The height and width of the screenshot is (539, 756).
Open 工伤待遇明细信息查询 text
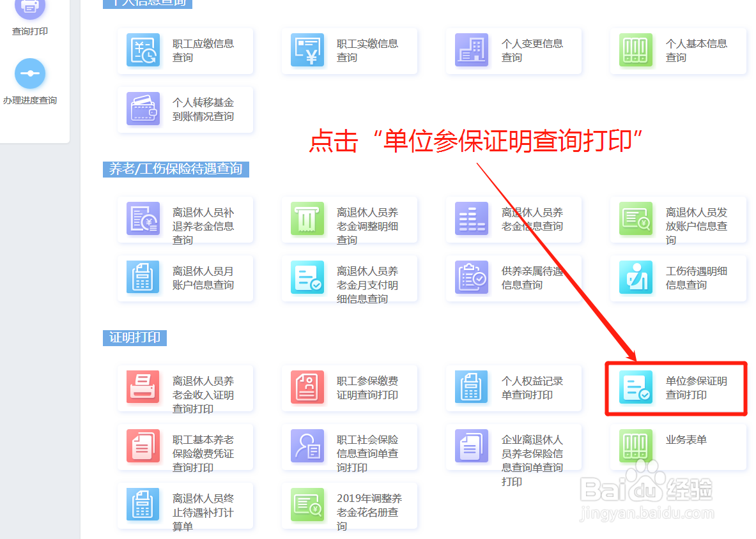[696, 278]
